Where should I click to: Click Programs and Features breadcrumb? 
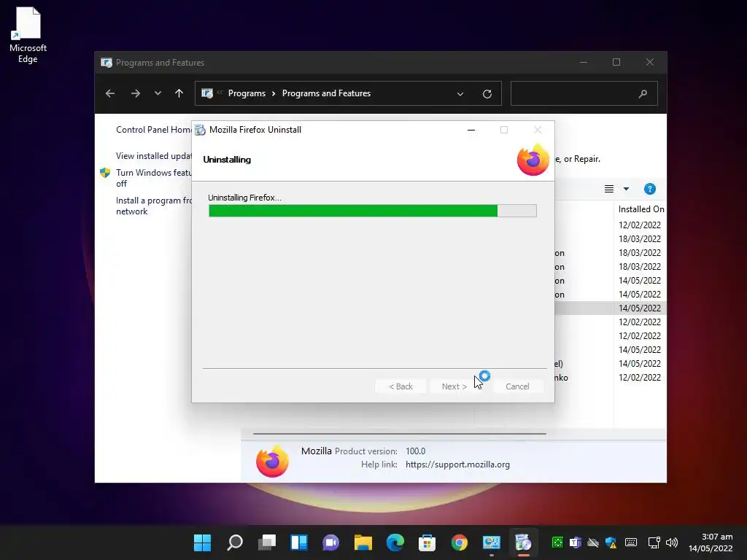pyautogui.click(x=326, y=93)
